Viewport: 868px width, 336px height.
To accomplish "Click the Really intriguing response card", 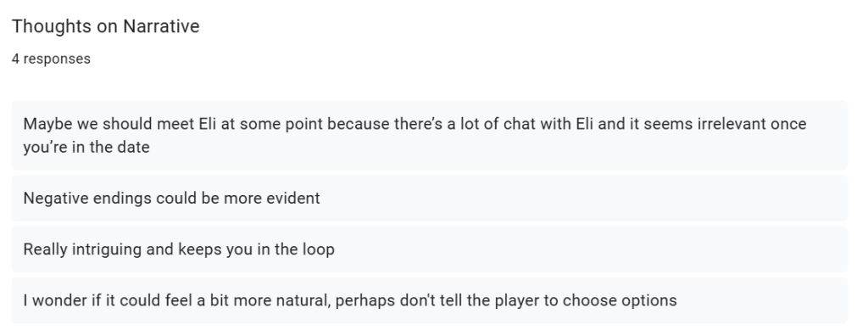I will pos(430,249).
